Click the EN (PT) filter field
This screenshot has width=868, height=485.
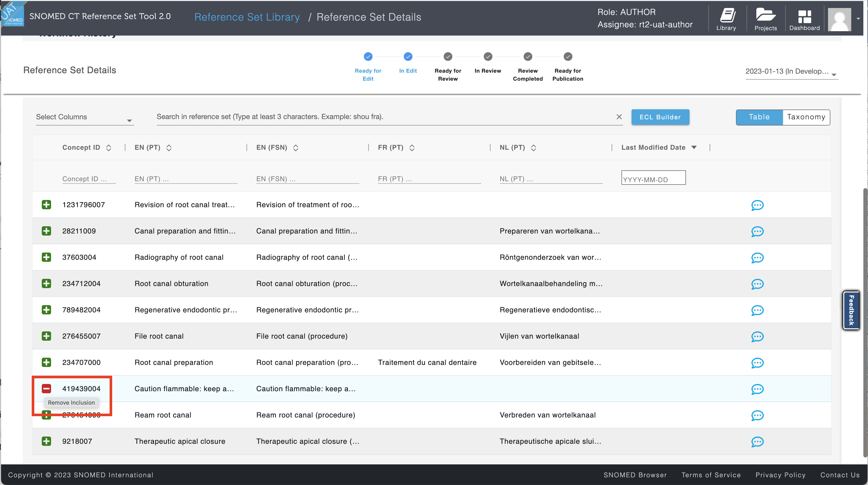coord(186,179)
